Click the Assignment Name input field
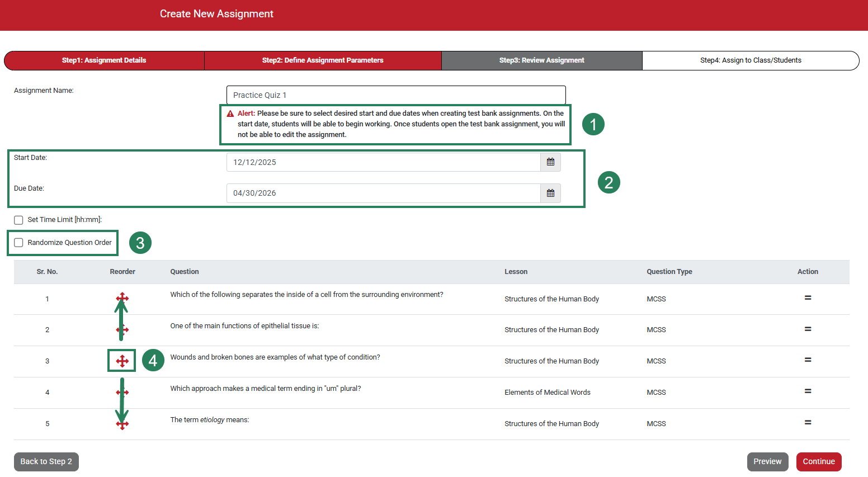The image size is (868, 477). click(x=395, y=95)
